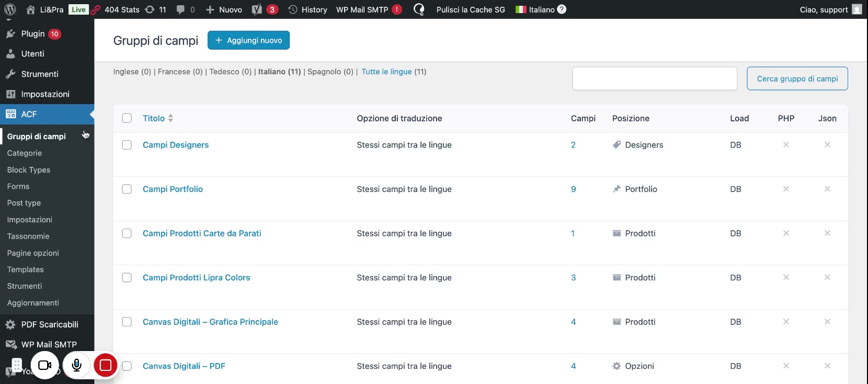Expand the Nuovo menu in the admin bar
Screen dimensions: 868x384
pyautogui.click(x=224, y=9)
